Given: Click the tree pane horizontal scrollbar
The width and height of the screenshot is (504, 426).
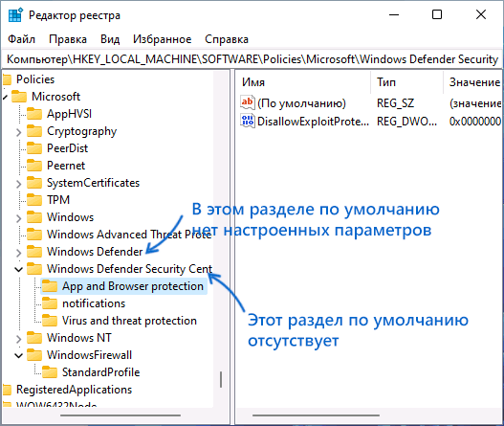Looking at the screenshot, I should (121, 415).
